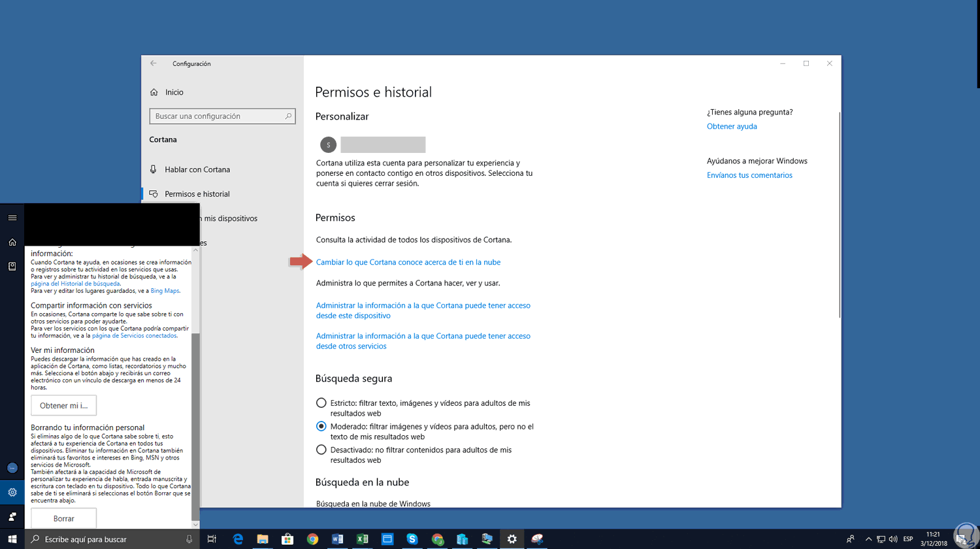
Task: Select Moderado safe search option
Action: click(x=321, y=426)
